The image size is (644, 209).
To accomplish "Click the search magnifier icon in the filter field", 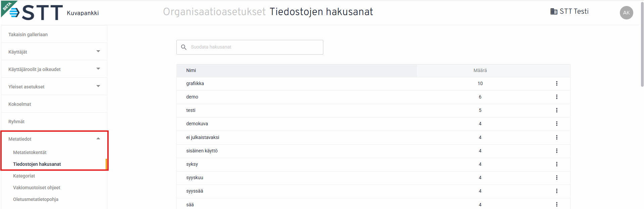I will point(184,47).
